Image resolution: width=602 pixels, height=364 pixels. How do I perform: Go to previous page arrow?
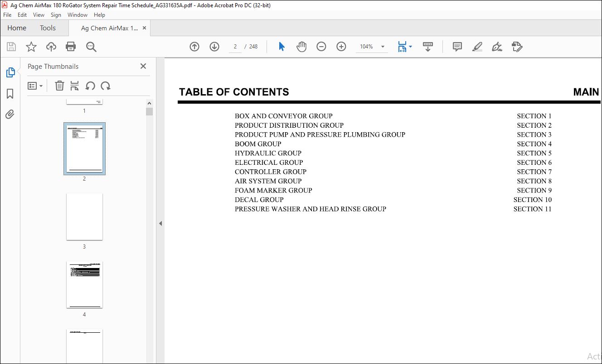coord(194,47)
